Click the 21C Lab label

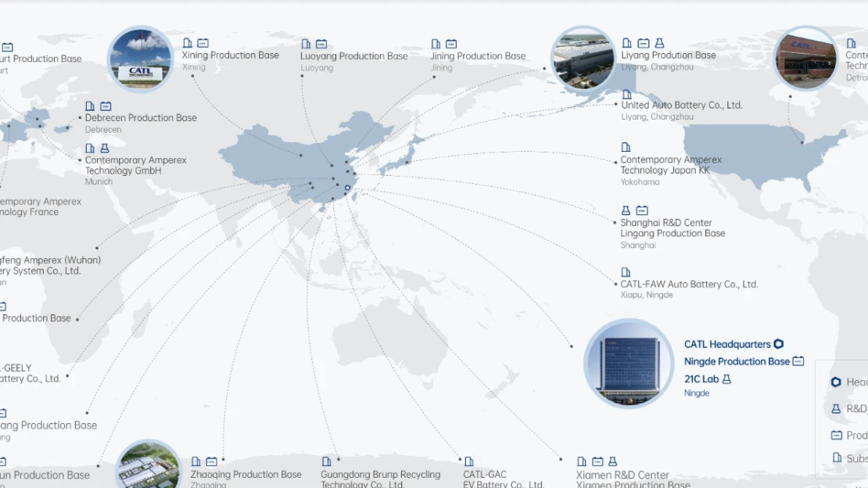pyautogui.click(x=701, y=379)
